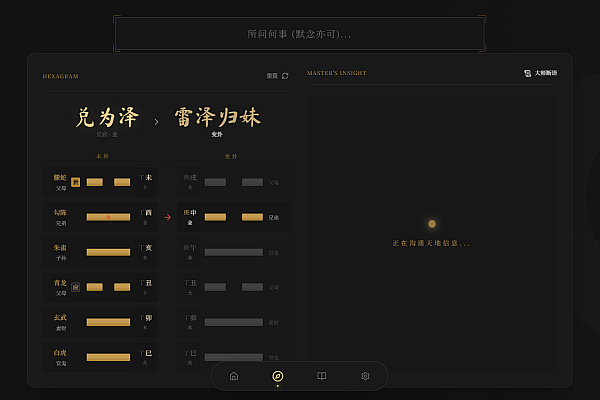Screen dimensions: 600x400
Task: Click the 应 marker badge on the 青龙 row
Action: click(x=76, y=287)
